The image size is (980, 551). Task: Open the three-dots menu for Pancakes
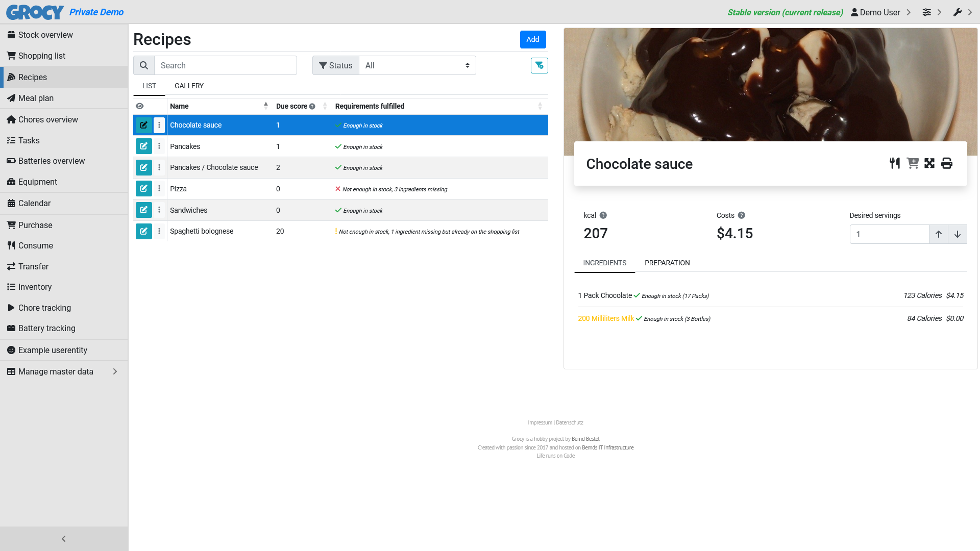(x=159, y=146)
